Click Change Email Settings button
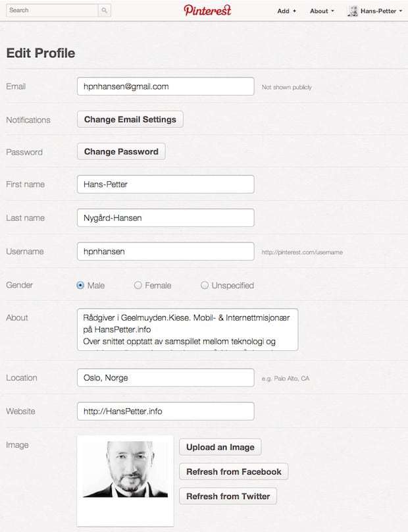This screenshot has width=408, height=532. tap(130, 119)
